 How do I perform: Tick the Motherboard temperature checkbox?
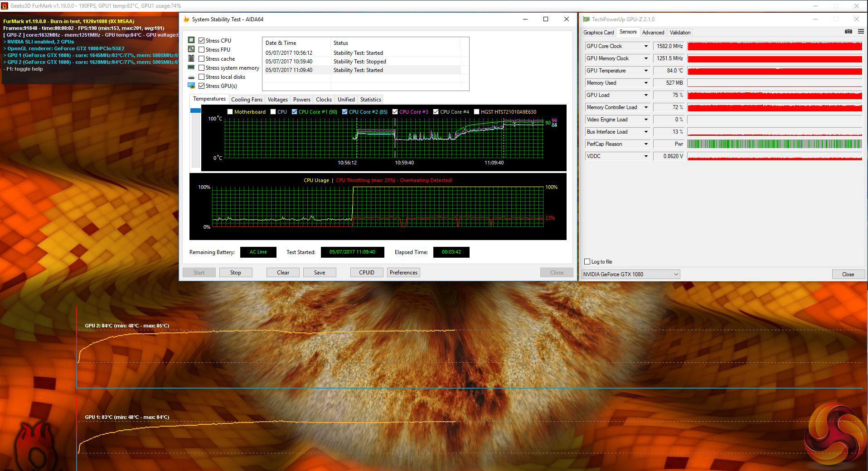(230, 112)
